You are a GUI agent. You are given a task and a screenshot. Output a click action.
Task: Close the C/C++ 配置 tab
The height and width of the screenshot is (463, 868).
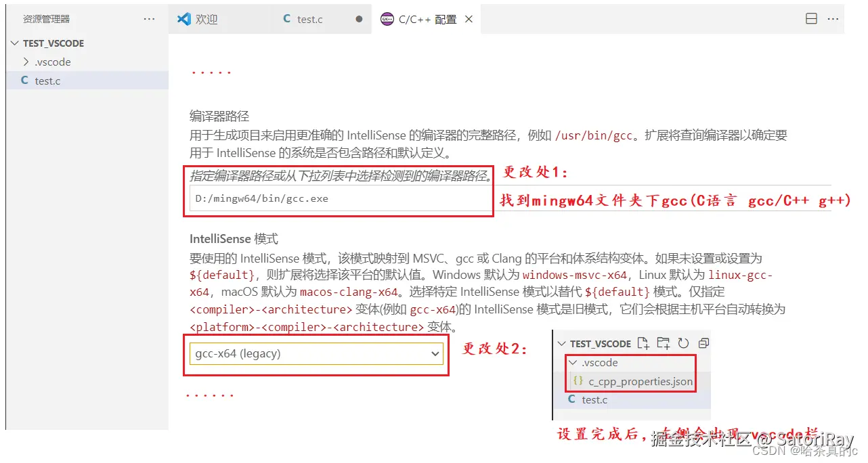pos(469,19)
